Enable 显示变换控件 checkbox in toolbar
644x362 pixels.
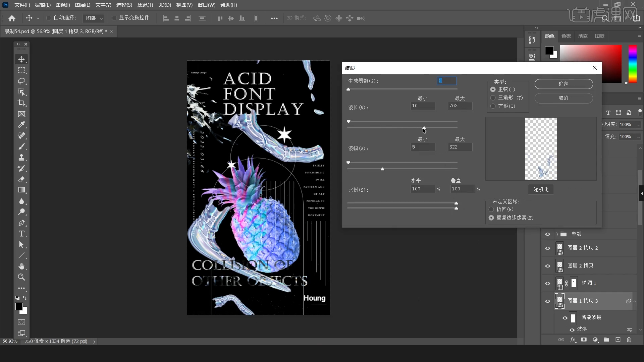click(114, 18)
